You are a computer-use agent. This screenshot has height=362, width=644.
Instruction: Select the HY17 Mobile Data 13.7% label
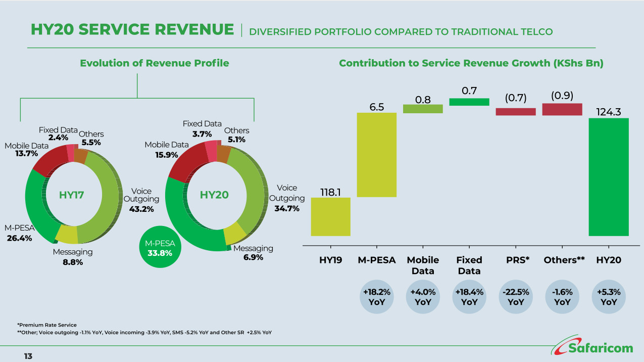(27, 150)
